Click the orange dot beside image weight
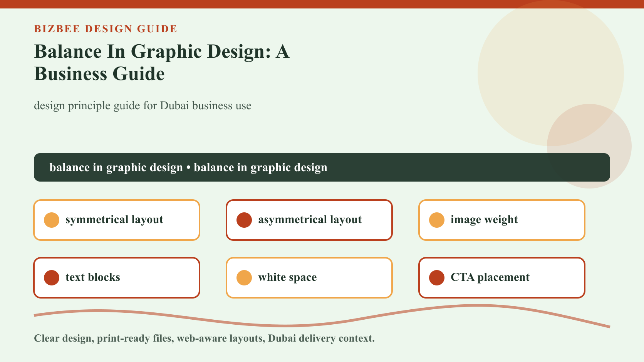The width and height of the screenshot is (644, 362). [x=437, y=220]
